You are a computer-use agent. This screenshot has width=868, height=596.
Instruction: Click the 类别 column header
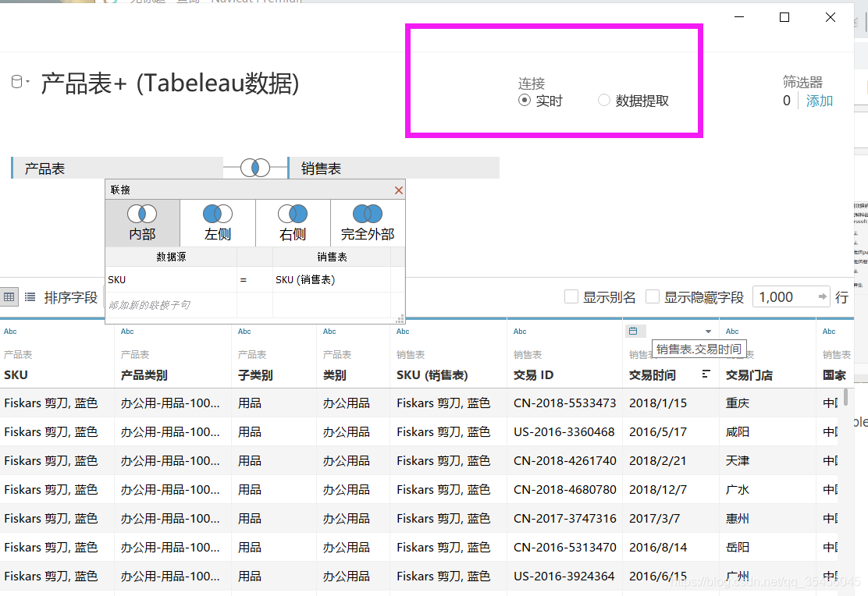coord(334,374)
